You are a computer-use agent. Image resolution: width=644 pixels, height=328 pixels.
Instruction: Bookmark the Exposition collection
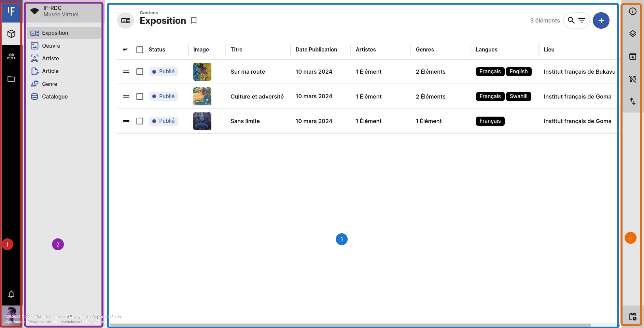(x=194, y=20)
